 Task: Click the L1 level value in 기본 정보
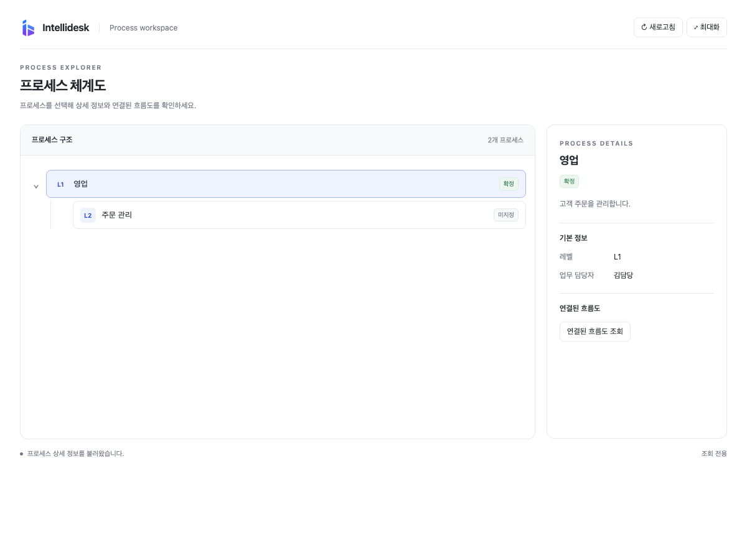(x=618, y=256)
